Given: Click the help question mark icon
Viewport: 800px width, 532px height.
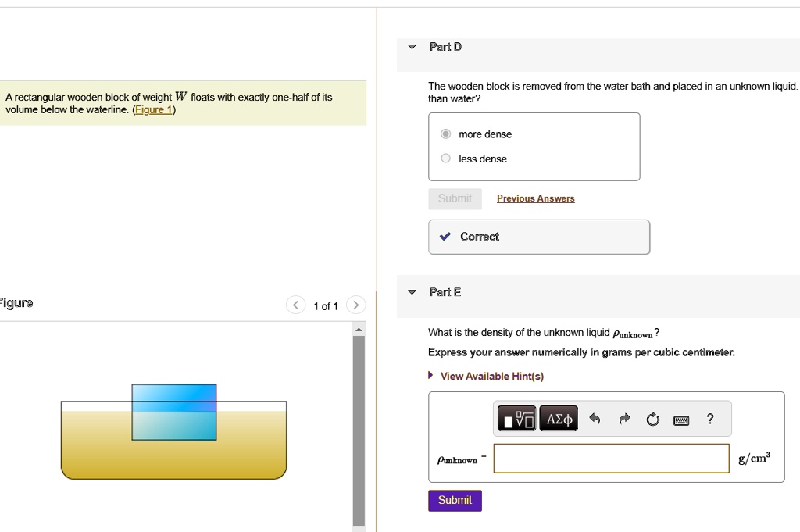Looking at the screenshot, I should (709, 419).
